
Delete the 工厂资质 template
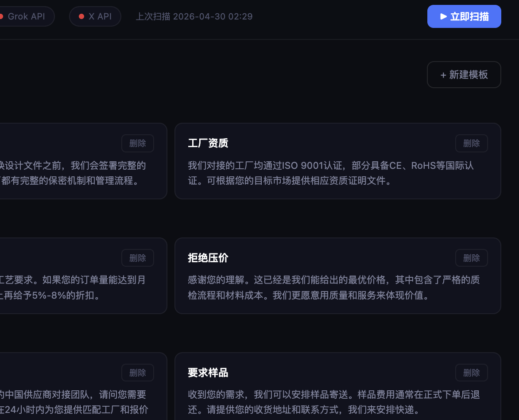pos(471,143)
